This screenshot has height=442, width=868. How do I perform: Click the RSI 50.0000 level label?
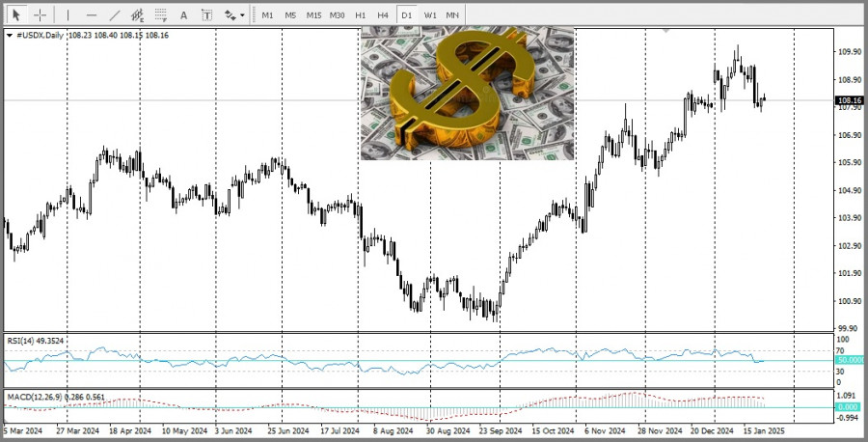click(850, 361)
